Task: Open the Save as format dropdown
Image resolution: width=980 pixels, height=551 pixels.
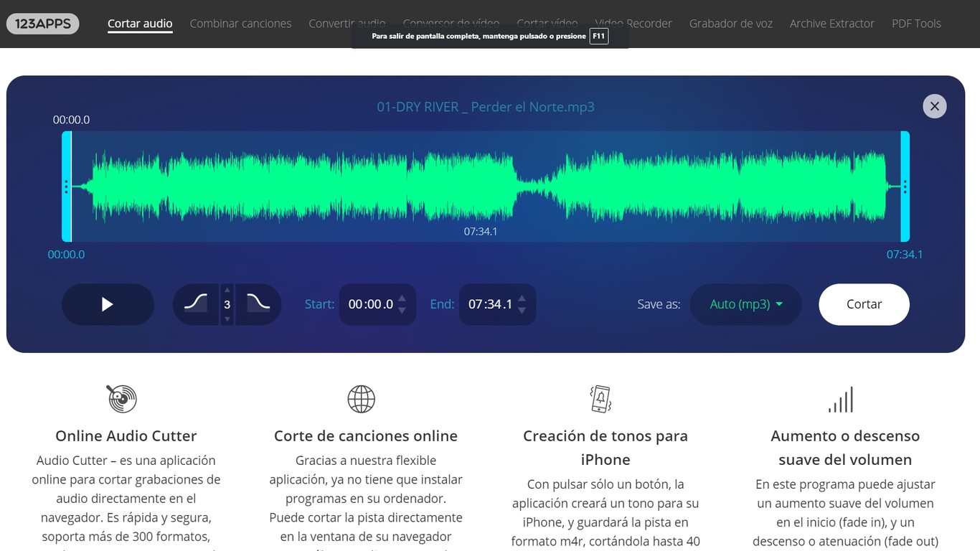Action: (745, 304)
